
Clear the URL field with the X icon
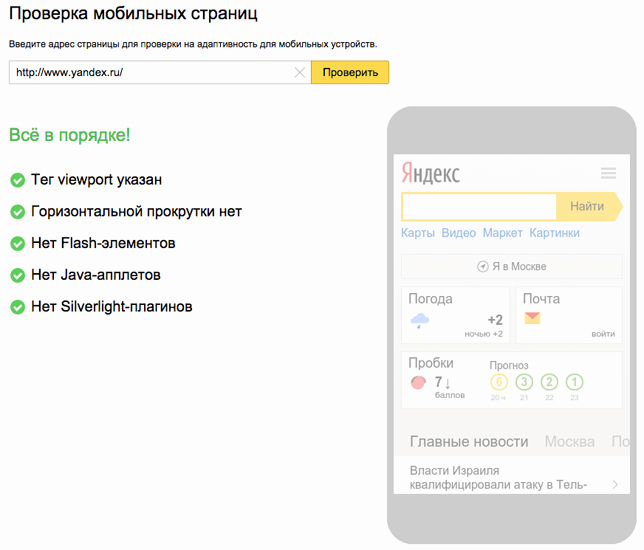tap(300, 73)
